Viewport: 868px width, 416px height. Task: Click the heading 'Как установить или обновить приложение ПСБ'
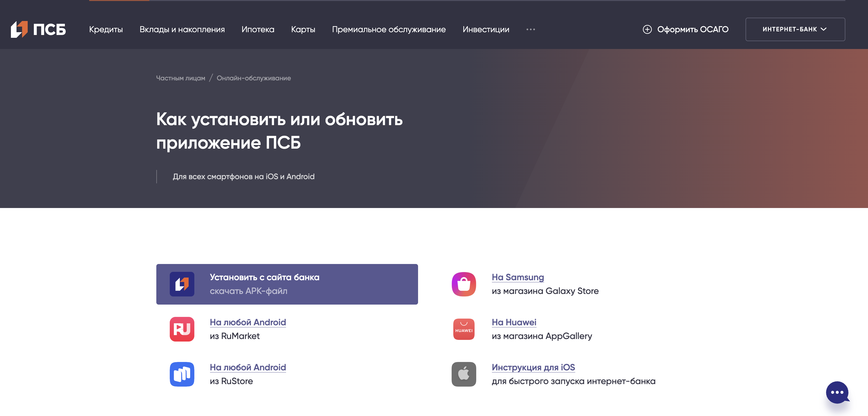click(x=279, y=131)
